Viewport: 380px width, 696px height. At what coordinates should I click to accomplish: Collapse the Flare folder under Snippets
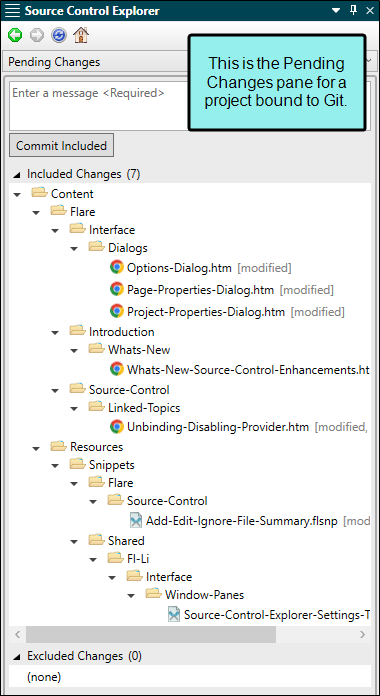click(x=74, y=483)
